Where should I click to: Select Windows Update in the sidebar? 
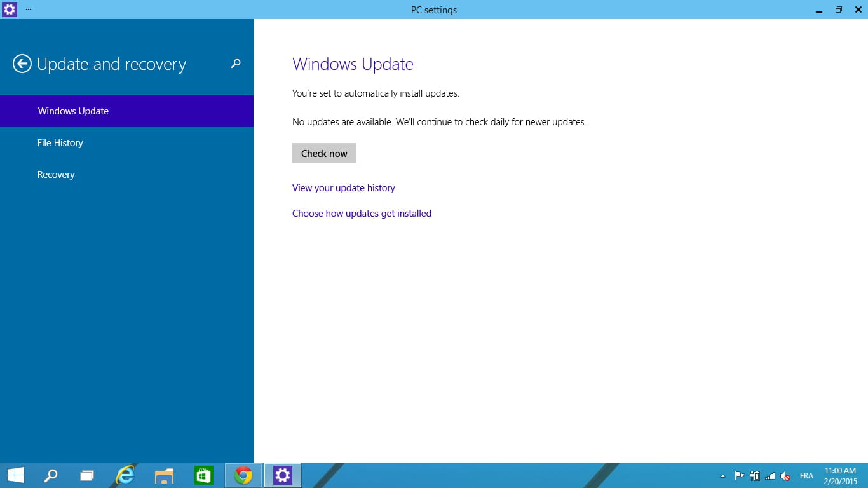click(127, 111)
